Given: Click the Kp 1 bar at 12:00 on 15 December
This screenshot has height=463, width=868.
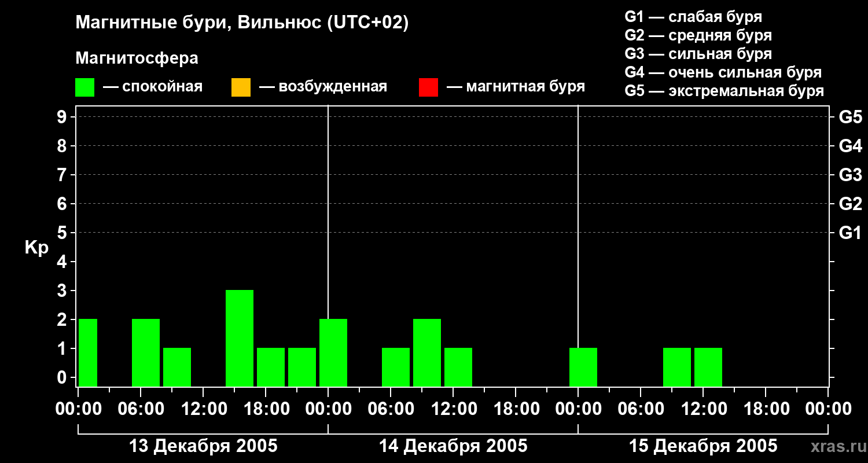Looking at the screenshot, I should (x=708, y=367).
